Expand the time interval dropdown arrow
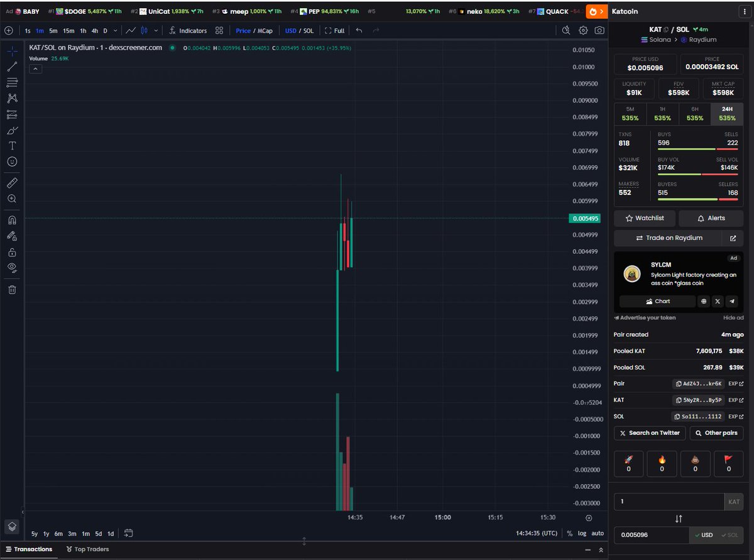Viewport: 754px width, 560px height. point(115,30)
